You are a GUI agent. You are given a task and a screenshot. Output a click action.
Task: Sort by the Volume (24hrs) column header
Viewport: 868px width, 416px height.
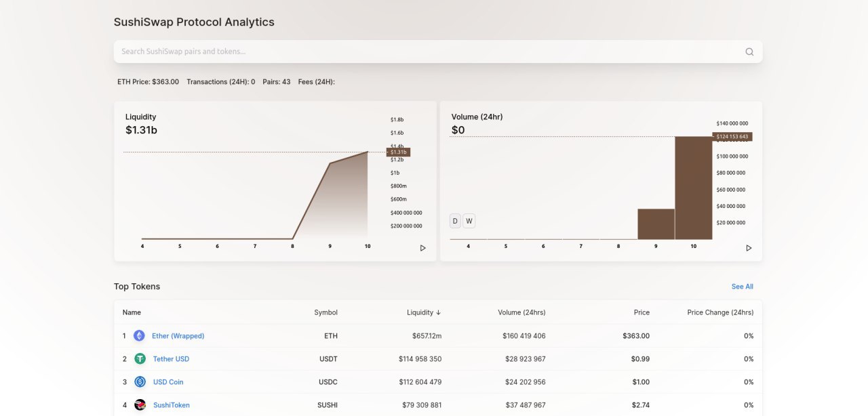pos(521,312)
